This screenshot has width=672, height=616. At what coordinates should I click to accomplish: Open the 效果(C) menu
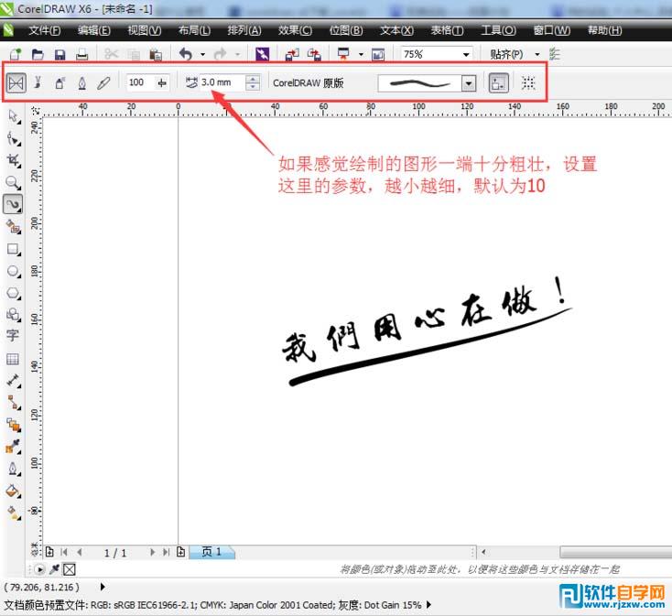(295, 30)
